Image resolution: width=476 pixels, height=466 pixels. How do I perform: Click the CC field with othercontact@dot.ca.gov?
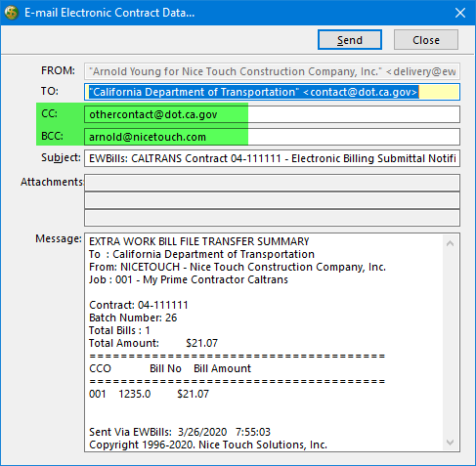pyautogui.click(x=272, y=114)
